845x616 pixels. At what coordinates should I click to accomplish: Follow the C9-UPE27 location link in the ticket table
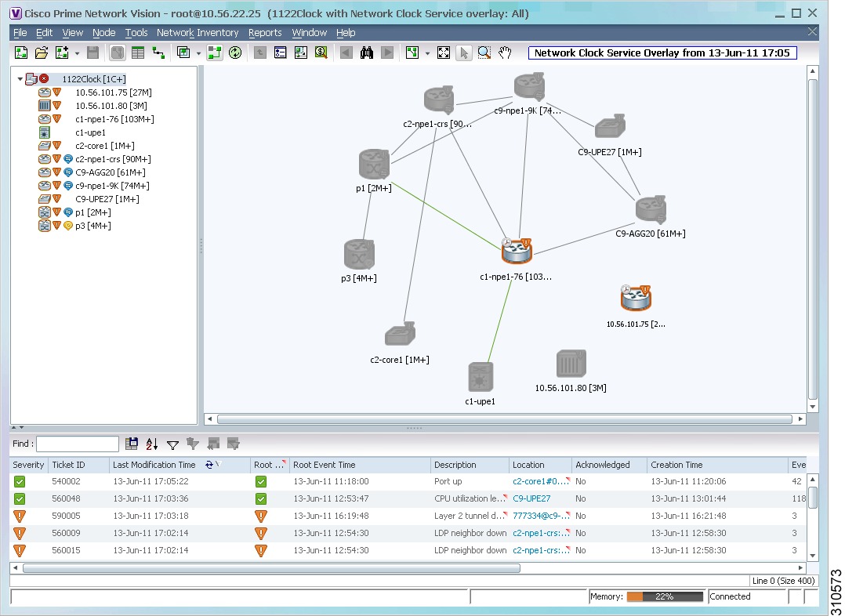point(532,498)
